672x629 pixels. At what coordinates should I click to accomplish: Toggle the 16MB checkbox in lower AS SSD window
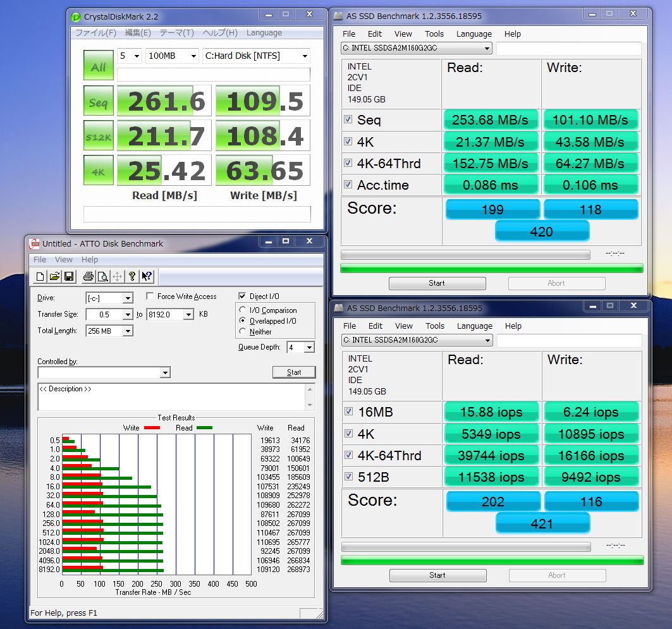pos(349,412)
